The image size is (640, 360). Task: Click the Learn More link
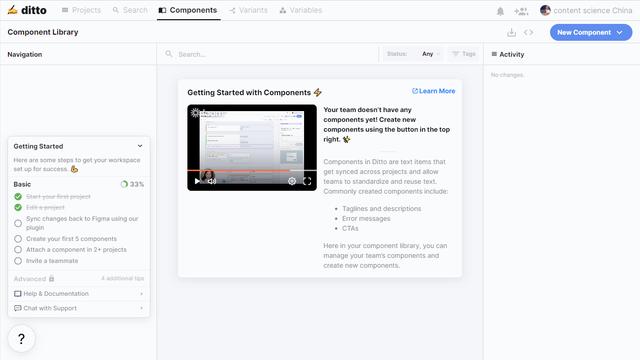pyautogui.click(x=433, y=91)
